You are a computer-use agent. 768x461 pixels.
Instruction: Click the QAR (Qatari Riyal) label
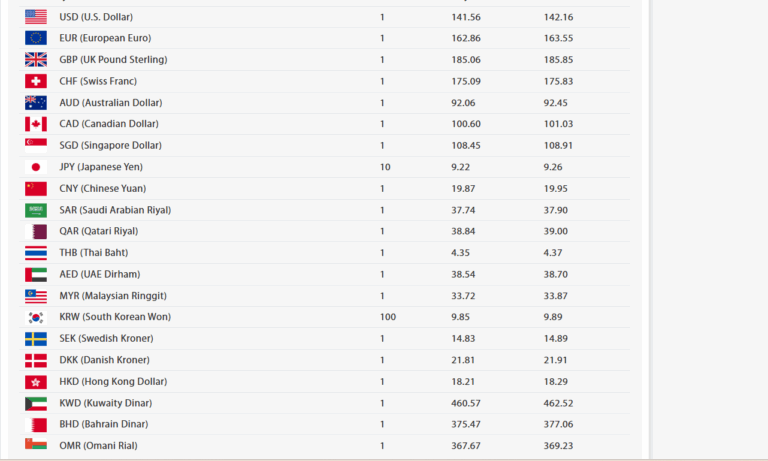pyautogui.click(x=98, y=231)
